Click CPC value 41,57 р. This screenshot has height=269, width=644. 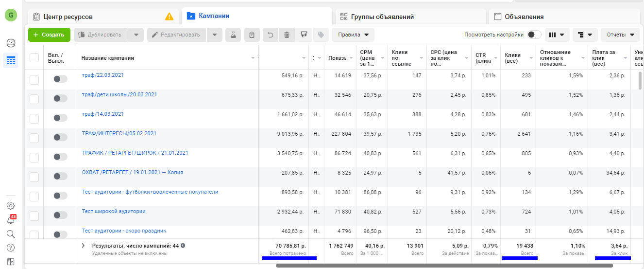(457, 173)
